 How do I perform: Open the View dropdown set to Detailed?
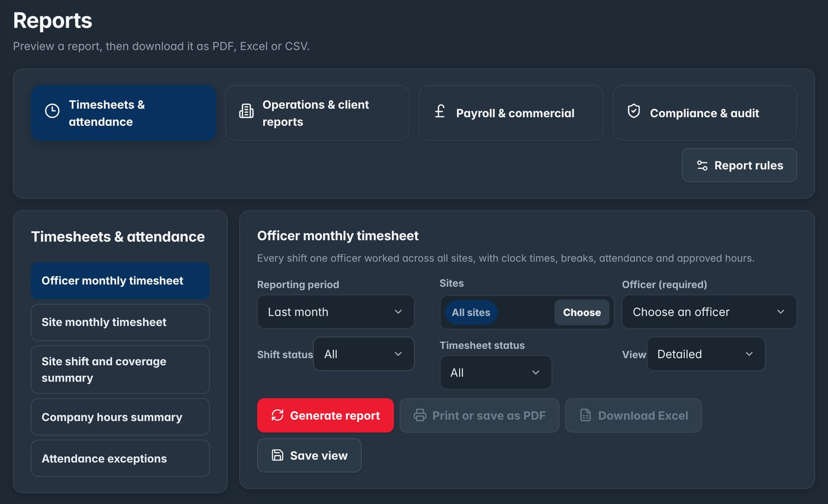706,354
